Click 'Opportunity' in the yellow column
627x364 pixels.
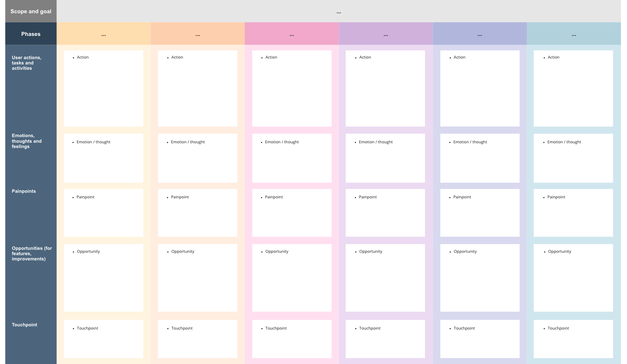[x=88, y=251]
